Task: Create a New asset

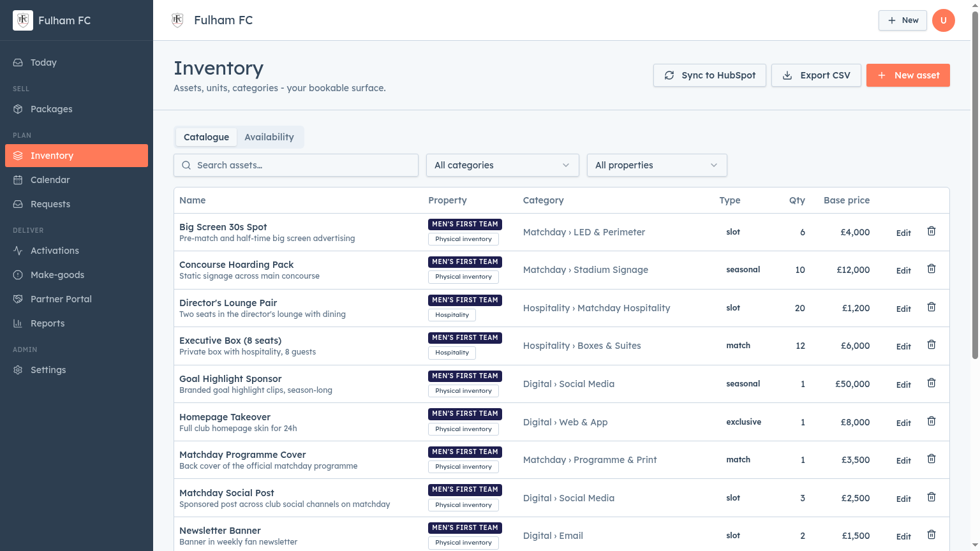Action: click(908, 75)
